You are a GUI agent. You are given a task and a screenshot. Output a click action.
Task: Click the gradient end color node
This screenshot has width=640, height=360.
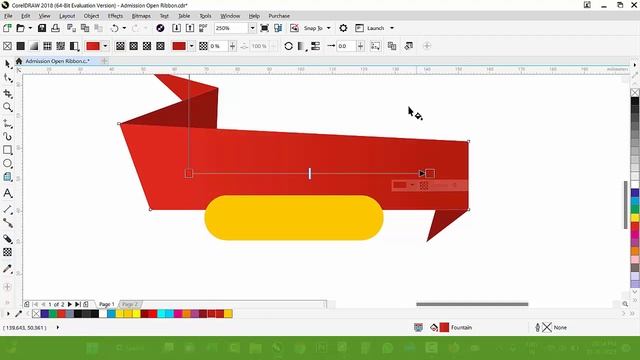pos(430,173)
